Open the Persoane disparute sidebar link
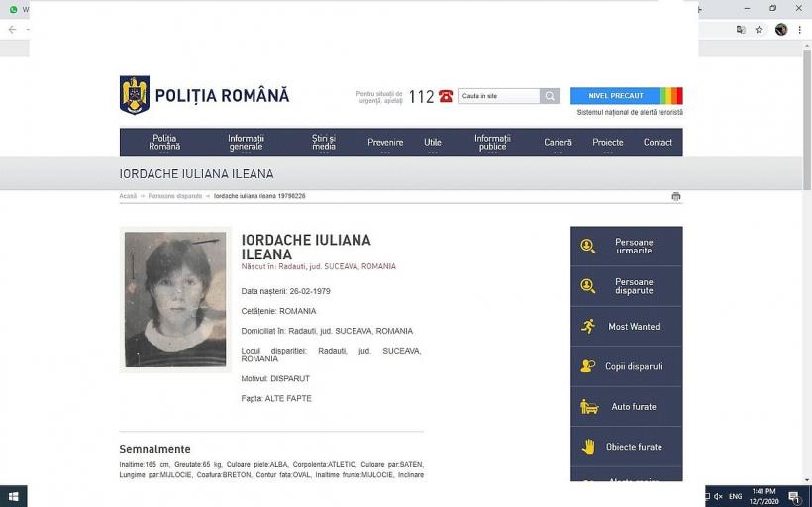Screen dimensions: 812x507 coord(627,286)
